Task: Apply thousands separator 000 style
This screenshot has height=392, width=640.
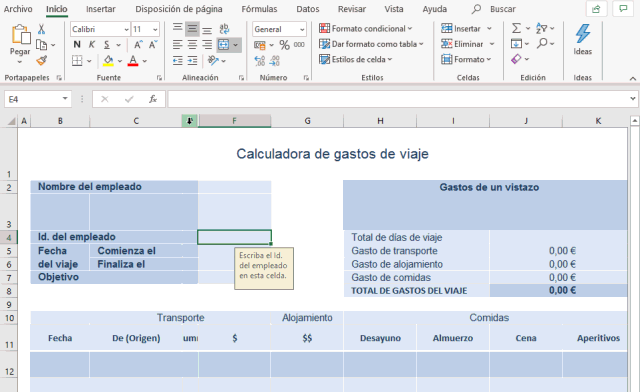Action: [299, 45]
